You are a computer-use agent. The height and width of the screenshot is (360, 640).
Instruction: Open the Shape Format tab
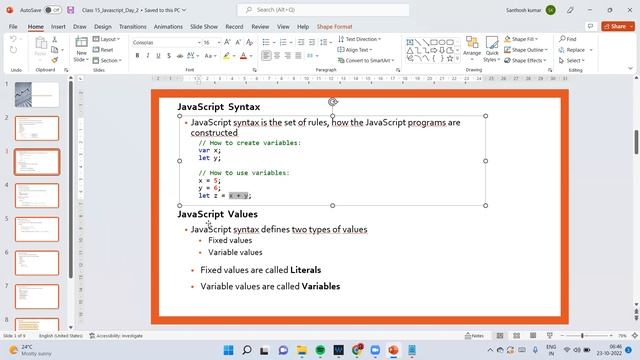pos(334,27)
